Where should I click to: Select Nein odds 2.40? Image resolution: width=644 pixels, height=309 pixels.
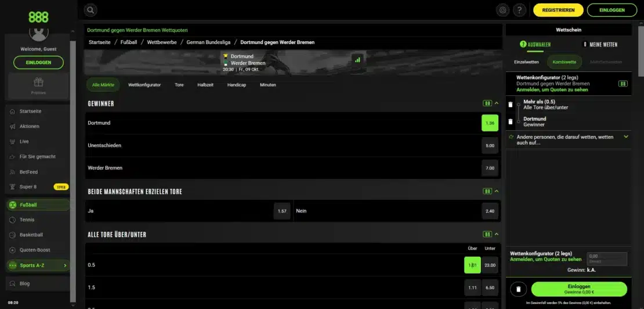pos(490,211)
